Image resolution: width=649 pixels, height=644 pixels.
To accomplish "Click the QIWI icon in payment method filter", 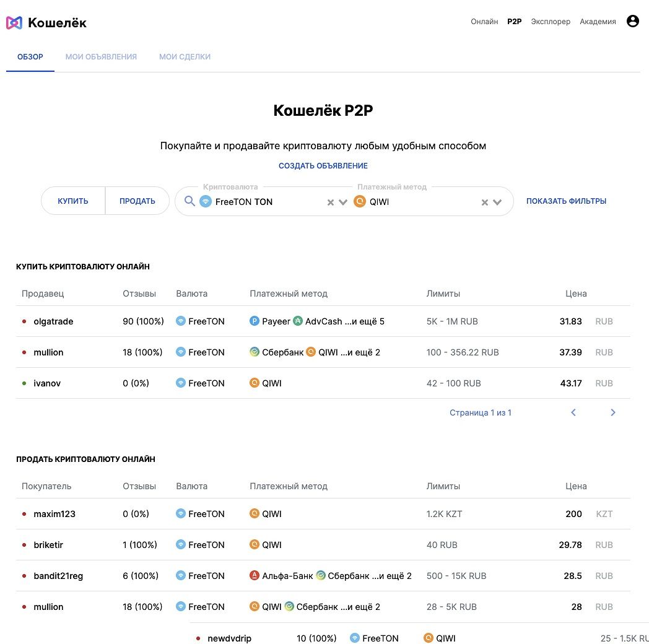I will 360,202.
